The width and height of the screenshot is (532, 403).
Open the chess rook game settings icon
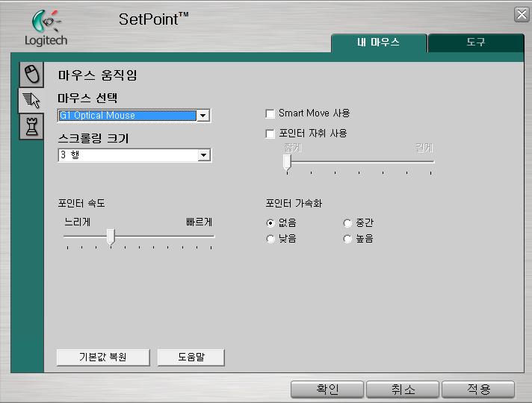coord(31,126)
